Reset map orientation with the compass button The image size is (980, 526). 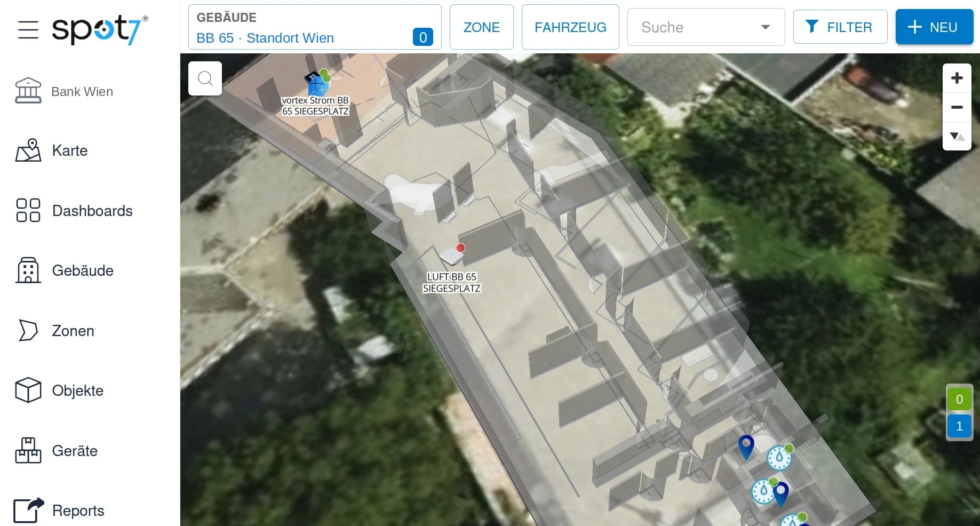(x=957, y=137)
